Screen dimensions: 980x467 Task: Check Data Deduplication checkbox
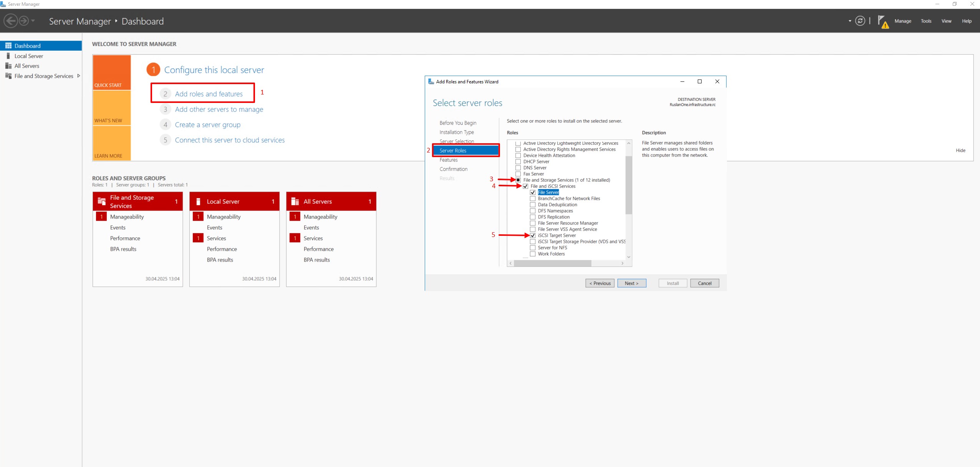tap(533, 205)
